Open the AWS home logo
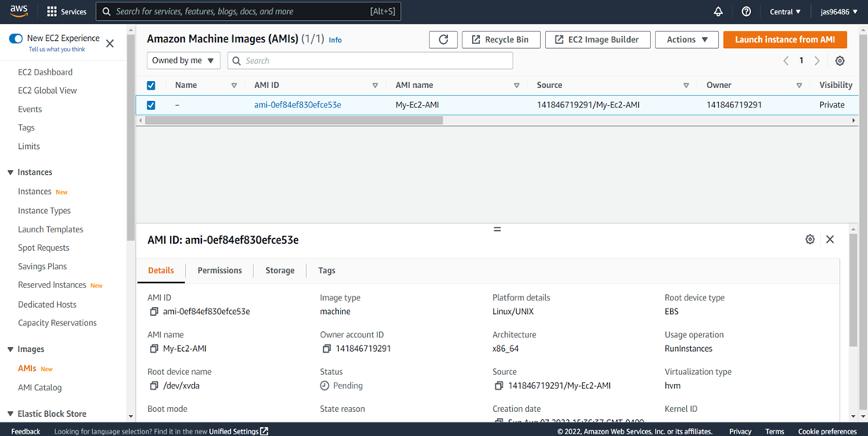This screenshot has width=868, height=436. pos(18,11)
